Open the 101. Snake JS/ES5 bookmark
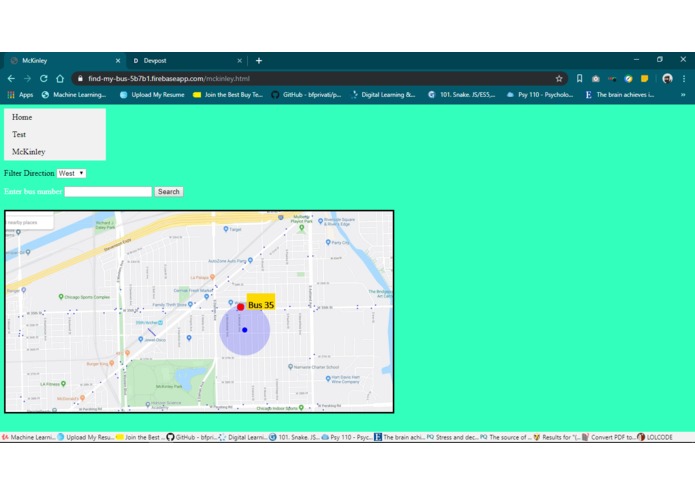Screen dimensions: 695x494 point(461,94)
